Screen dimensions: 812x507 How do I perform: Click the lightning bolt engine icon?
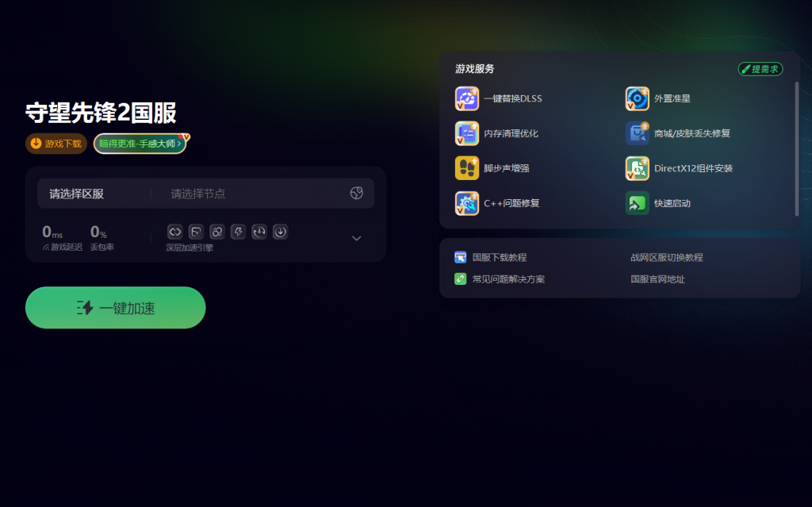pos(238,232)
